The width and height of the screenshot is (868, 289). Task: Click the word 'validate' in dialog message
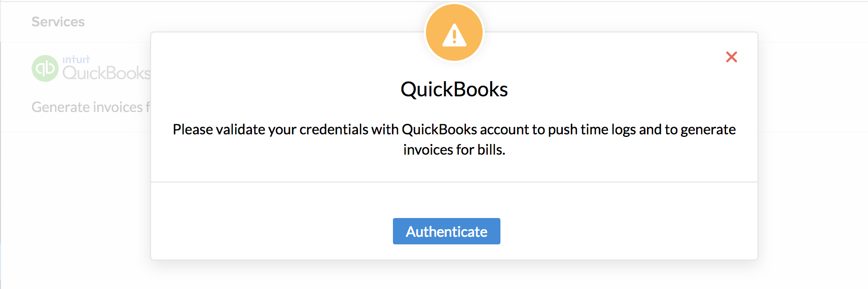240,129
